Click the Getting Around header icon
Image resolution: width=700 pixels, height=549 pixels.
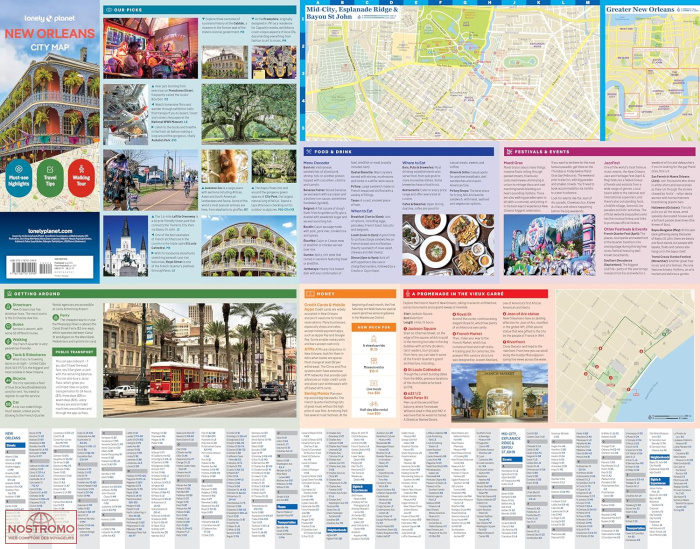pyautogui.click(x=9, y=294)
